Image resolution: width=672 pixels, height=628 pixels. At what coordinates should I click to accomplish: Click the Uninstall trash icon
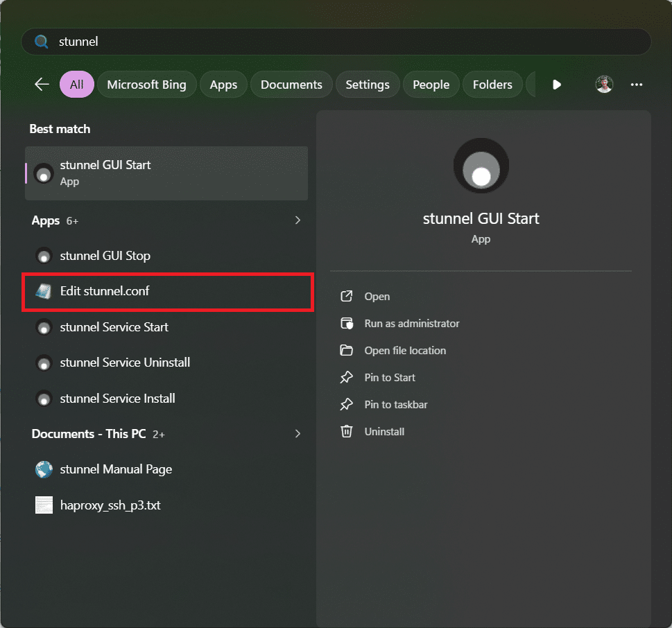point(347,431)
